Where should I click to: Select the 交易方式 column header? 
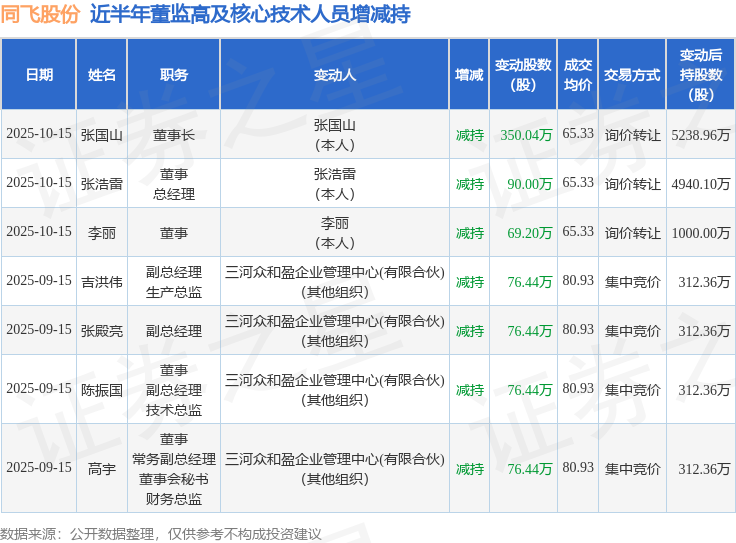pos(632,75)
